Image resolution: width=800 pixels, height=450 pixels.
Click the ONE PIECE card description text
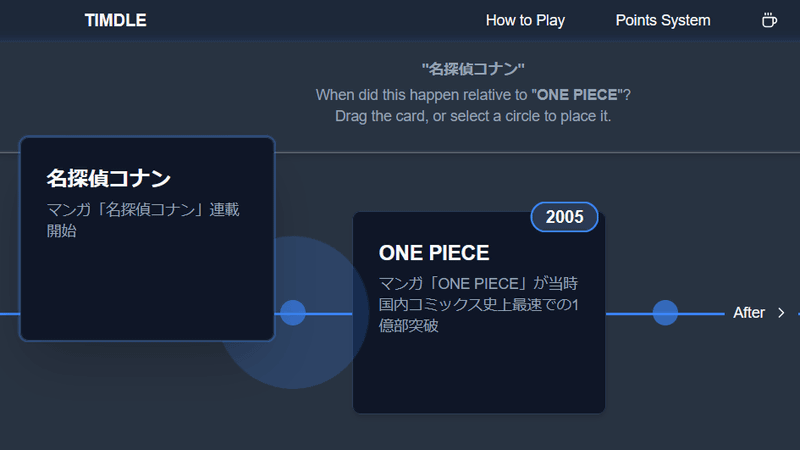[479, 305]
